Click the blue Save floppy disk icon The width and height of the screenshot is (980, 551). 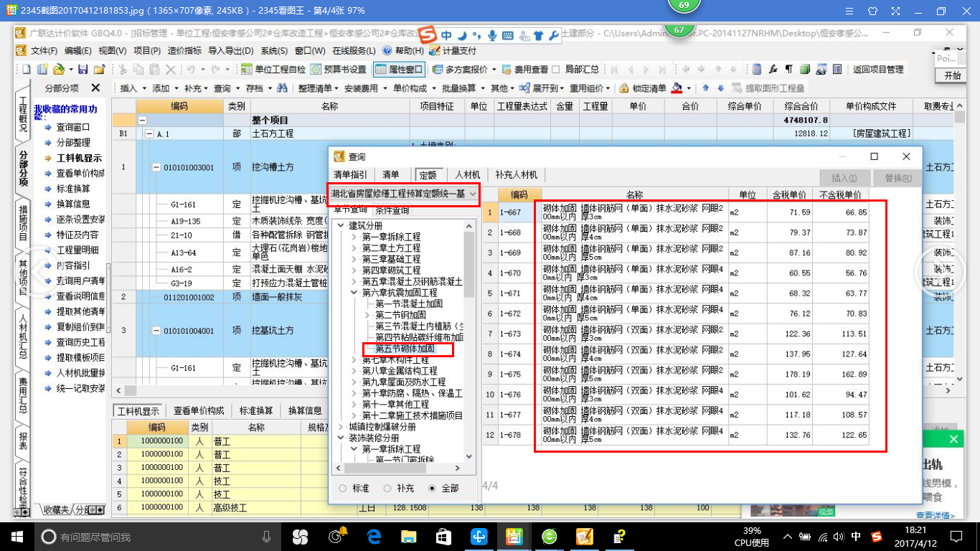[83, 70]
